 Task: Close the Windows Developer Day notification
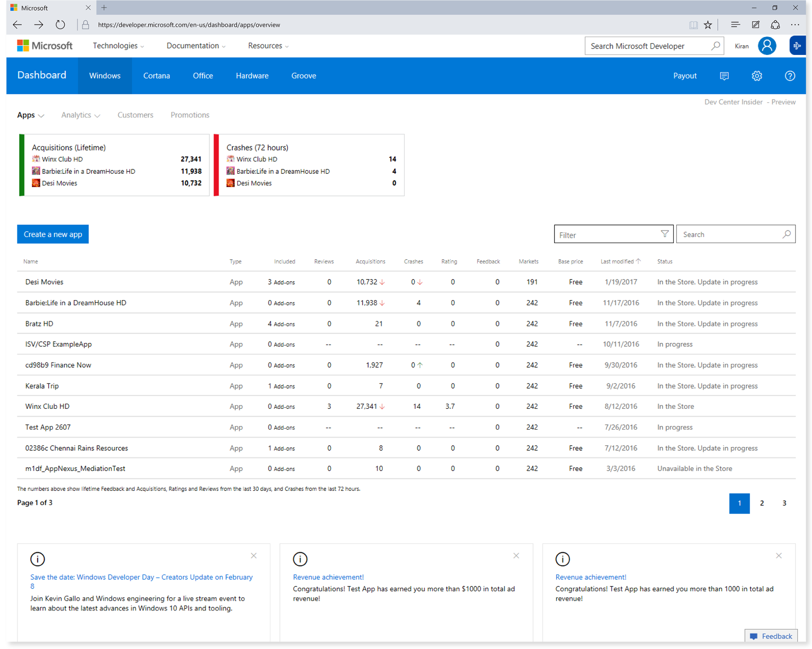254,556
